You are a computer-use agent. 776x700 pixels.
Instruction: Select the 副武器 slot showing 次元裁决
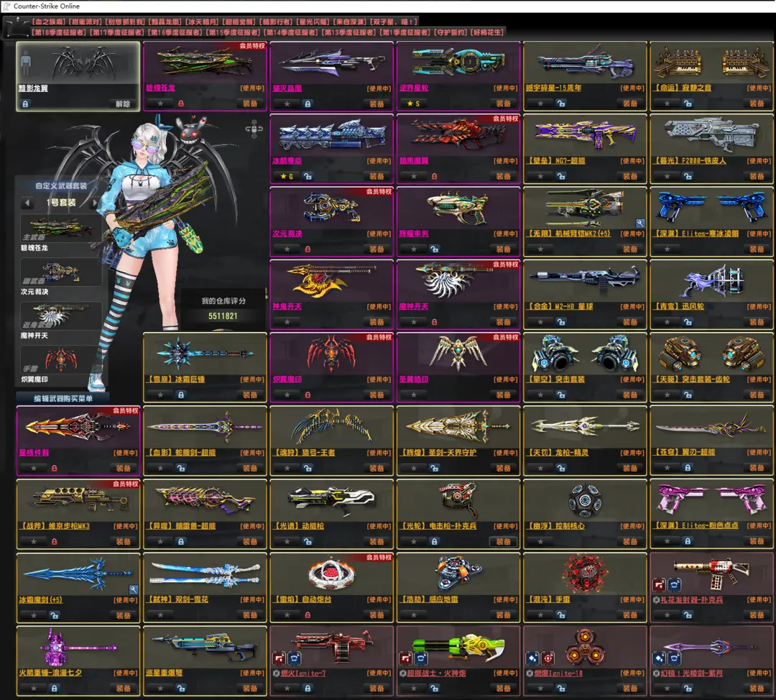(60, 272)
